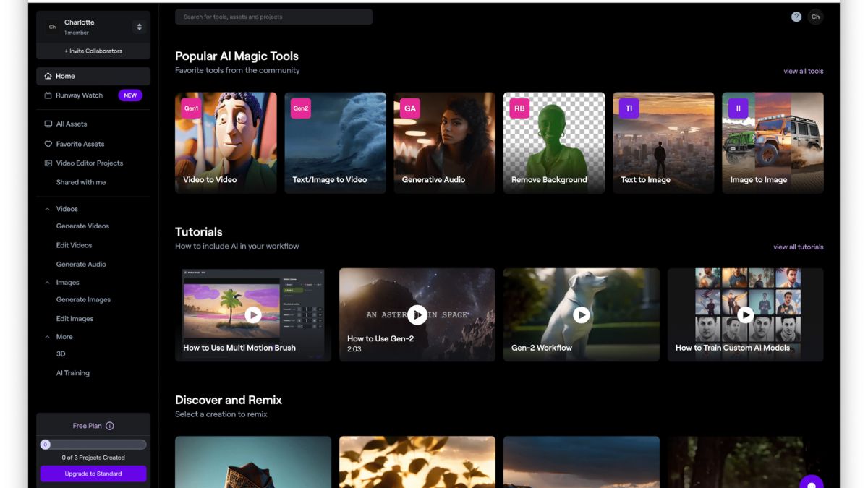Click the help question mark icon
The image size is (868, 488).
point(796,17)
